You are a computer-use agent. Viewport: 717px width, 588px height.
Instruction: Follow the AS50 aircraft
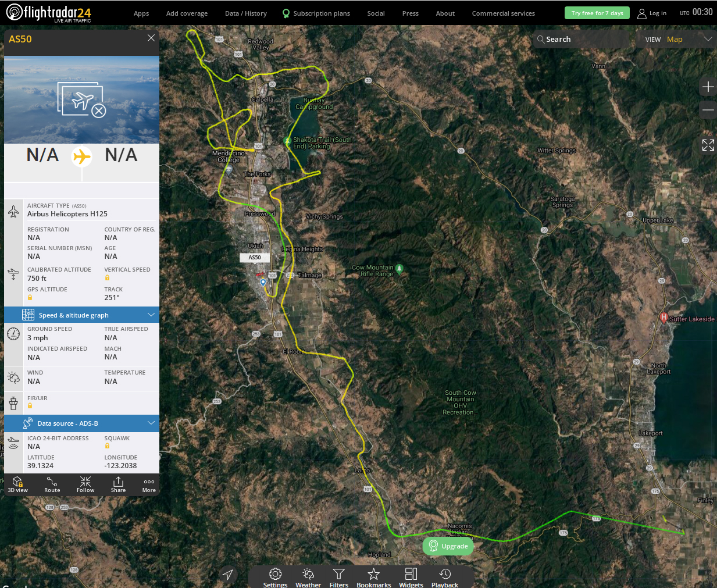tap(85, 484)
